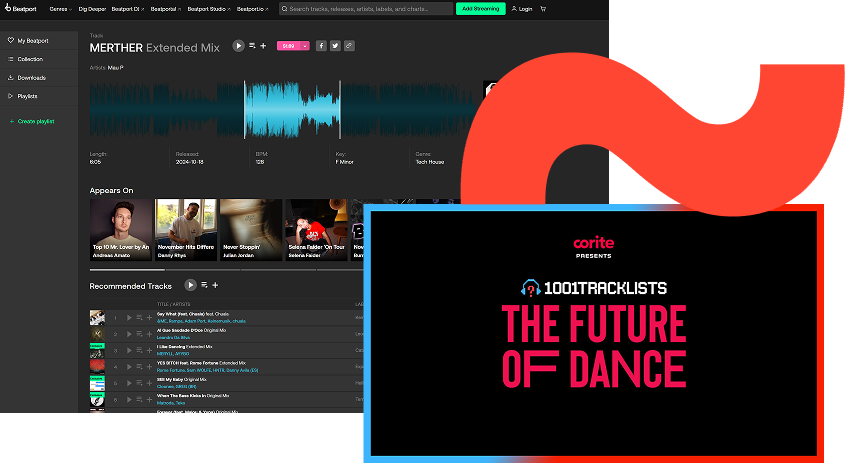845x463 pixels.
Task: Queue When The Bass Kicks In
Action: pyautogui.click(x=139, y=399)
